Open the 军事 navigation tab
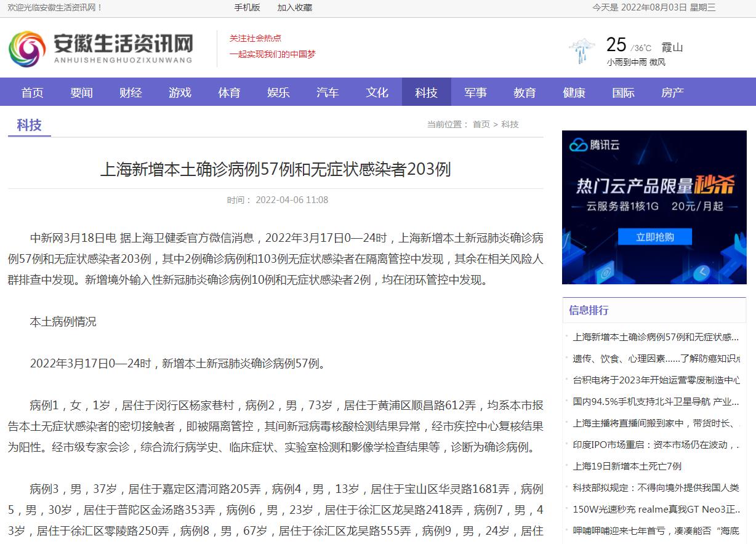 point(476,92)
